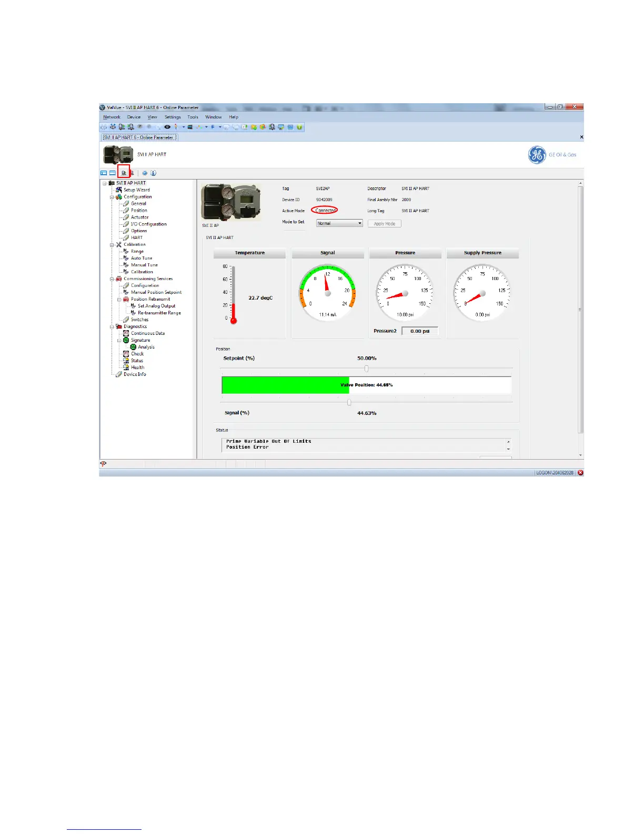Select Health in the navigation tree

(x=137, y=368)
